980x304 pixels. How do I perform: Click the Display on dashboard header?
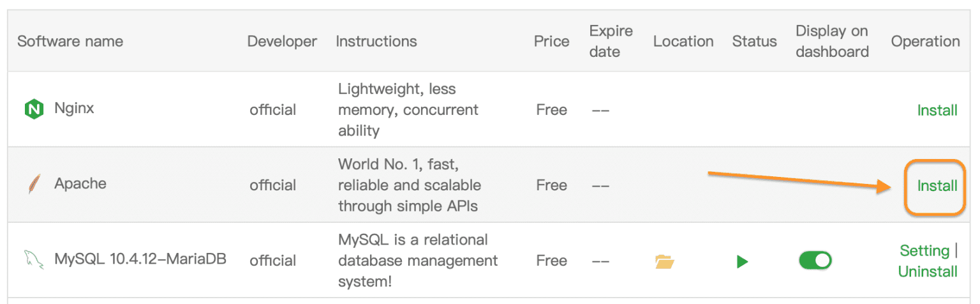(832, 42)
